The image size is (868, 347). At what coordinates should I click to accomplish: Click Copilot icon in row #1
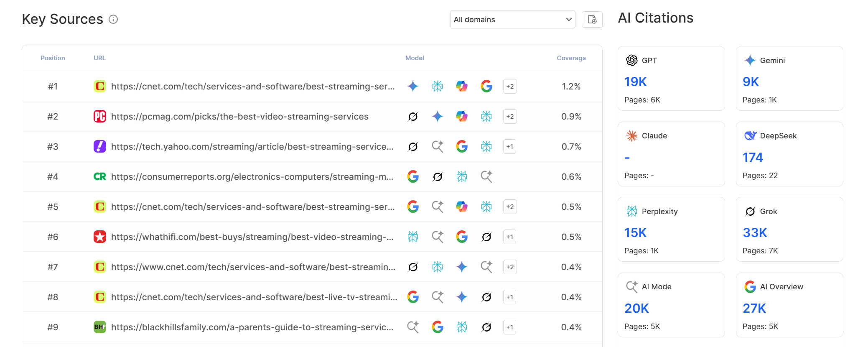[462, 86]
